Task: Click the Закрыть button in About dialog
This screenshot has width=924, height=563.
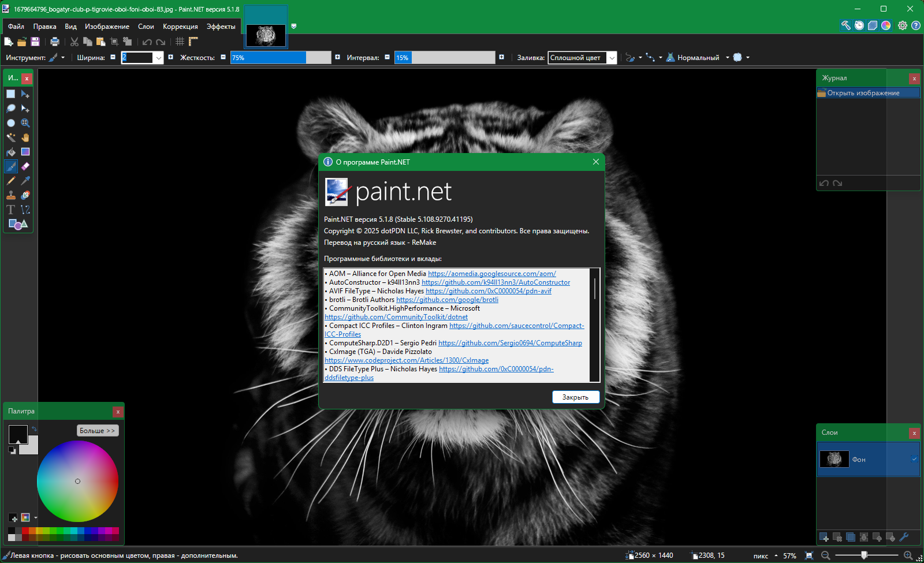Action: (x=576, y=397)
